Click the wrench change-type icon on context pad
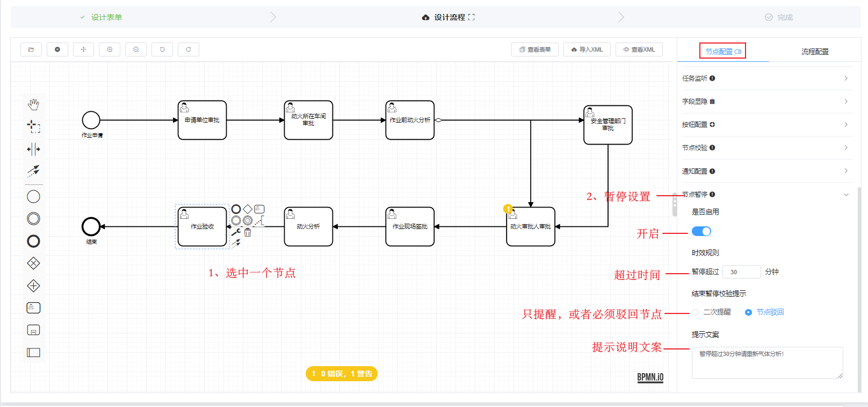The height and width of the screenshot is (407, 868). [x=236, y=232]
